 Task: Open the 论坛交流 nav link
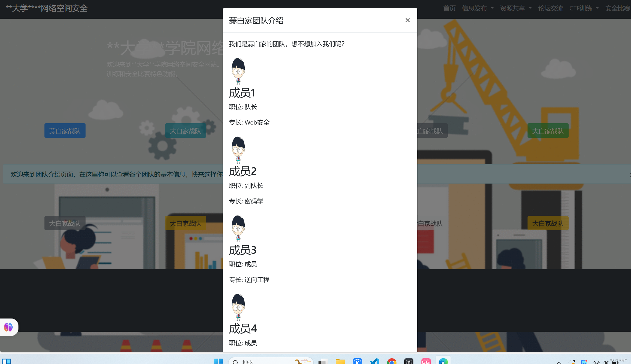pyautogui.click(x=550, y=8)
